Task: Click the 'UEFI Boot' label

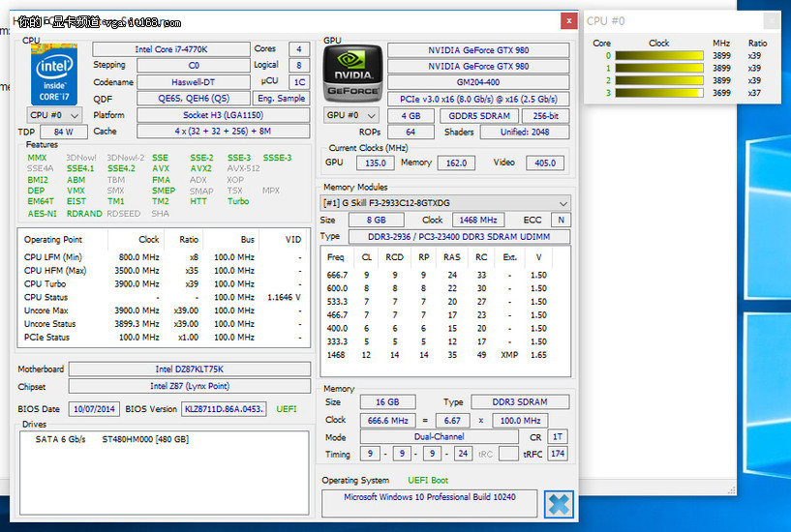Action: point(428,480)
